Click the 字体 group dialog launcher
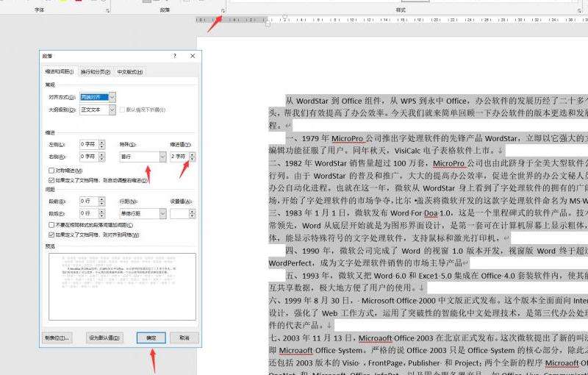 coord(108,11)
